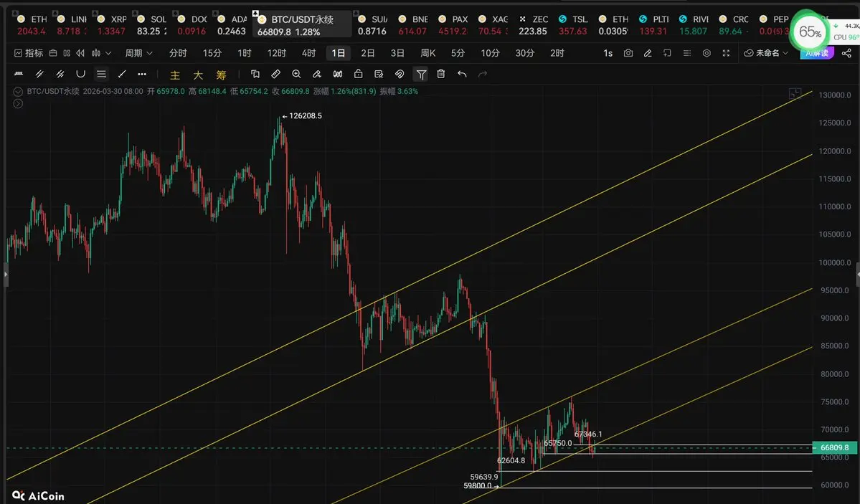Open the BTC/USDT永续 ticker tab

(x=301, y=25)
